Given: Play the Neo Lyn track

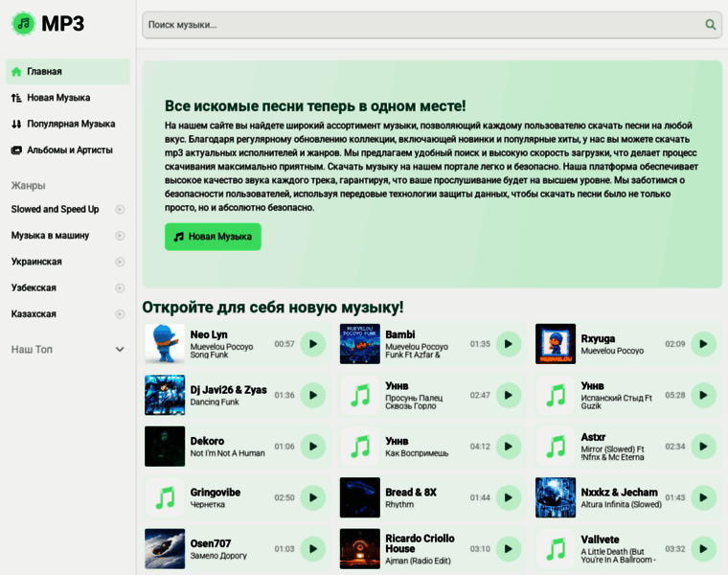Looking at the screenshot, I should 313,343.
